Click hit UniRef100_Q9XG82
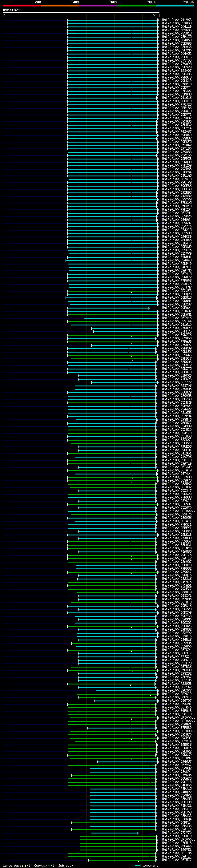Viewport: 197px width, 868px height. pyautogui.click(x=177, y=311)
